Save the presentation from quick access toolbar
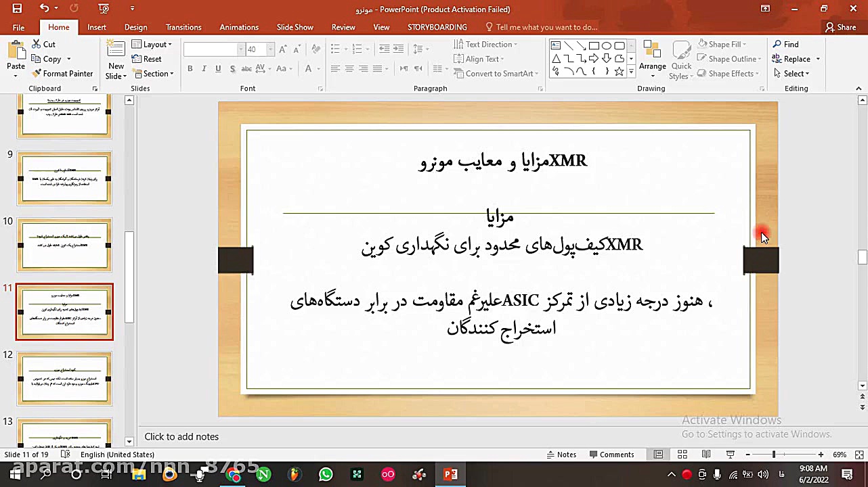The height and width of the screenshot is (487, 868). [x=17, y=9]
